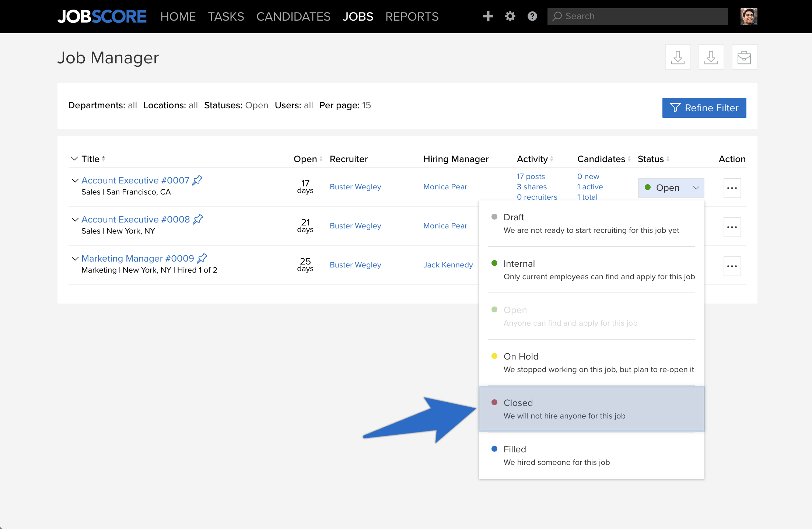The height and width of the screenshot is (529, 812).
Task: Open action menu for Account Executive #0008
Action: tap(732, 227)
